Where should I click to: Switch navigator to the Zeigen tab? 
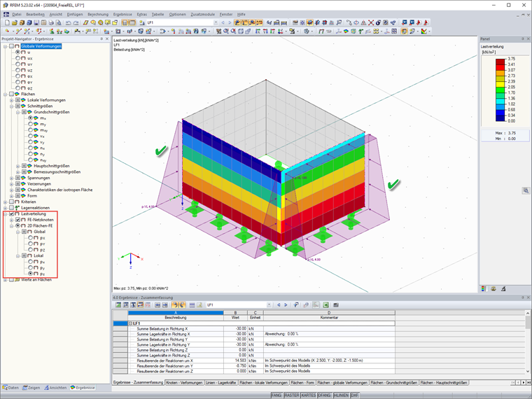pyautogui.click(x=31, y=388)
